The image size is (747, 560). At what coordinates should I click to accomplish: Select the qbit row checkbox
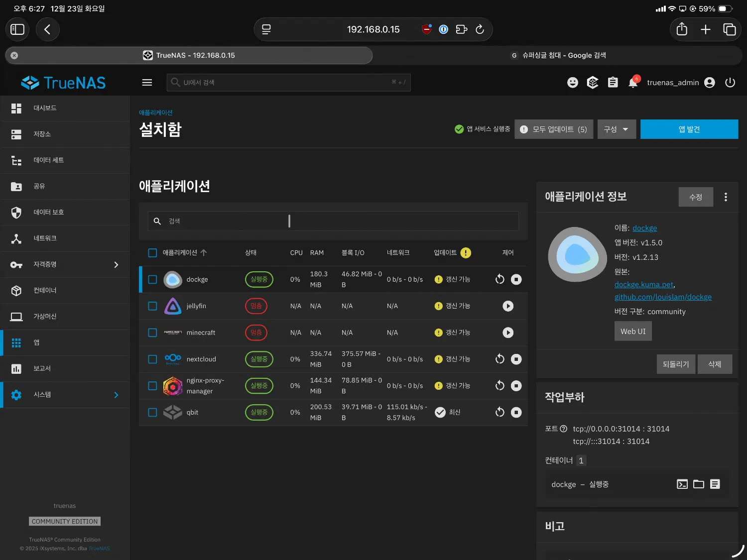153,412
